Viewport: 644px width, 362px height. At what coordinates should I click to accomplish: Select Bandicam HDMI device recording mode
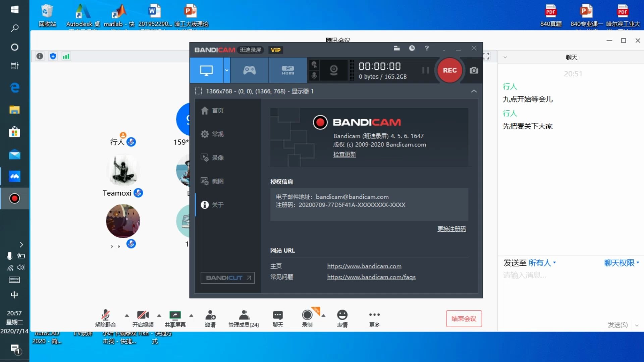point(287,70)
